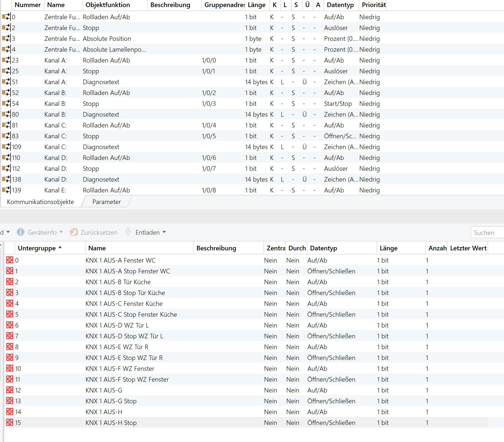The image size is (504, 442).
Task: Click group address icon for subgroup 9
Action: pyautogui.click(x=10, y=358)
